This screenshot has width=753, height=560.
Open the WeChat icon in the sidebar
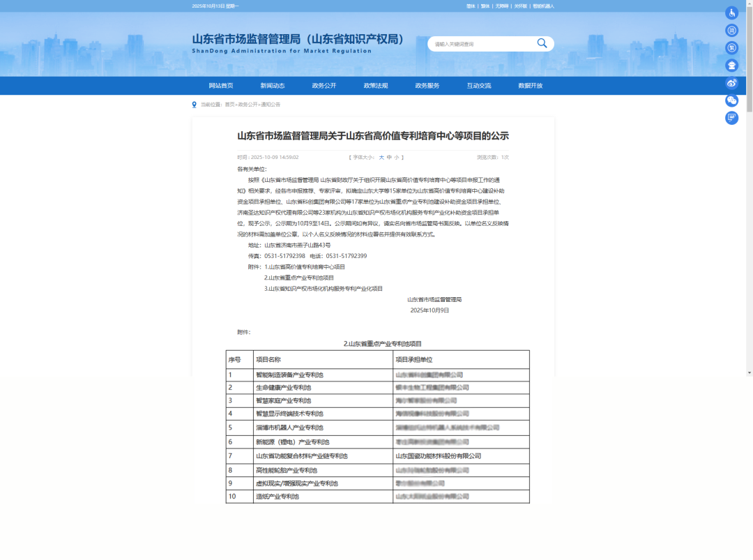(x=731, y=100)
